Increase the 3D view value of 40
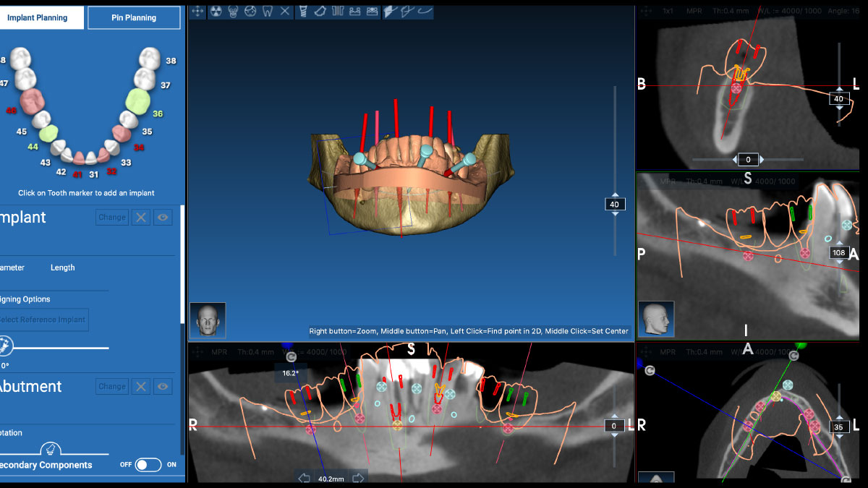This screenshot has height=488, width=868. 615,194
